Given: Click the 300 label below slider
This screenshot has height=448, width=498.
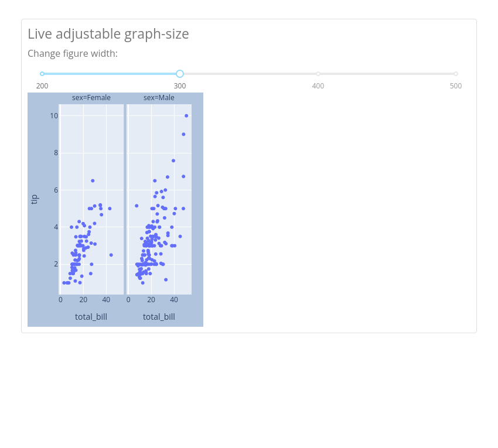Looking at the screenshot, I should point(180,86).
